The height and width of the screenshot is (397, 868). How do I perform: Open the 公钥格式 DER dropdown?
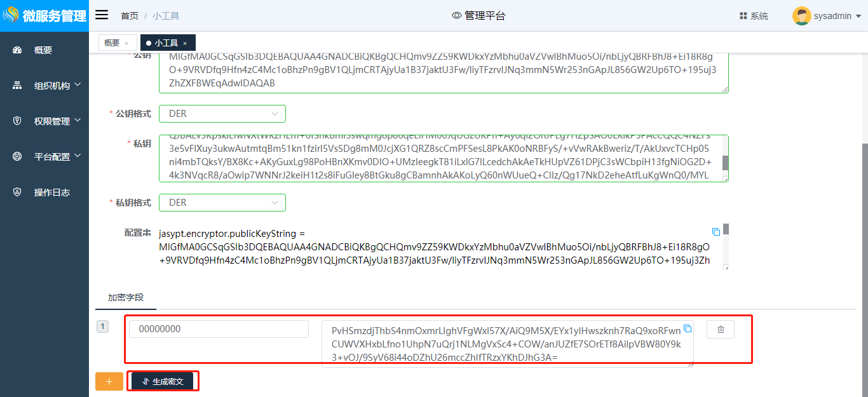coord(222,114)
